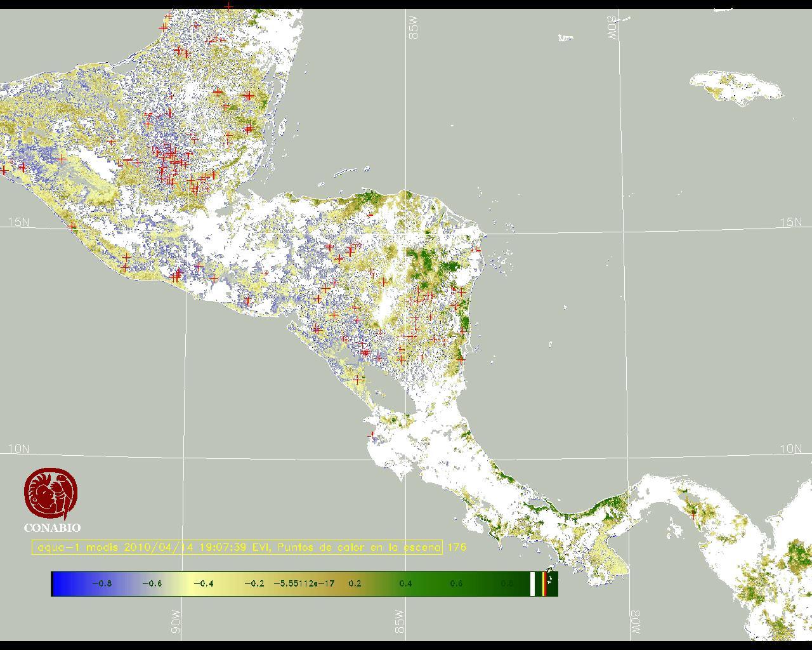The image size is (812, 650).
Task: Click the CONABIO text under the logo
Action: point(52,527)
